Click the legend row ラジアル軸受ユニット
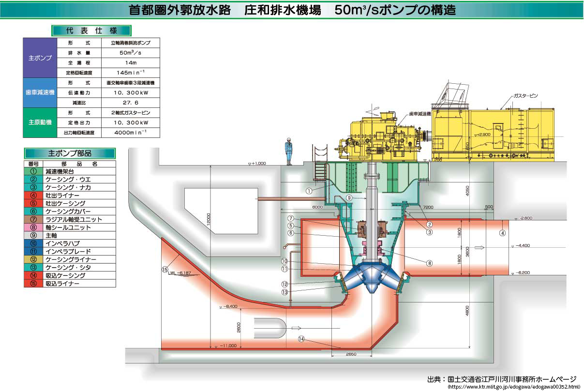584x392 pixels. coord(70,219)
